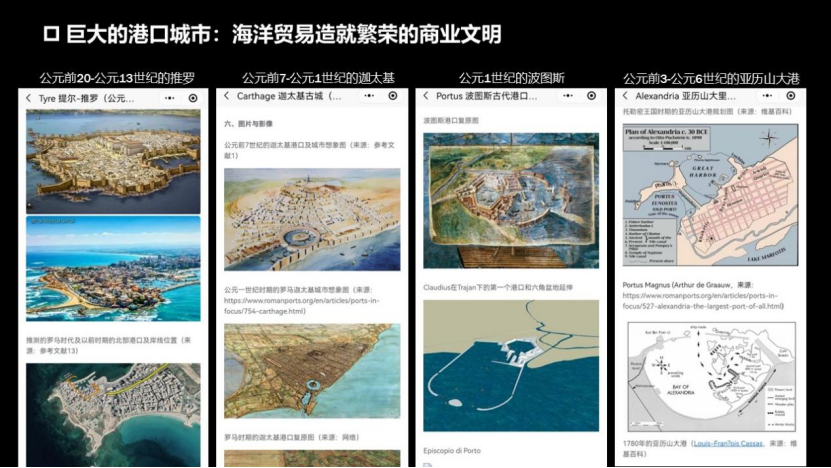Tap the circle close icon on Alexandria page

tap(791, 96)
